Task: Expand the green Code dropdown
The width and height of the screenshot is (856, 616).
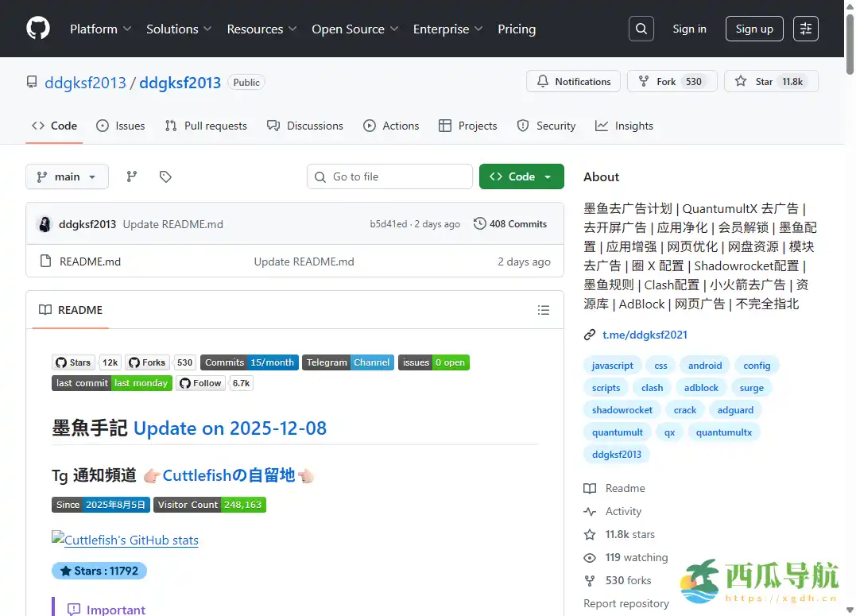Action: 521,176
